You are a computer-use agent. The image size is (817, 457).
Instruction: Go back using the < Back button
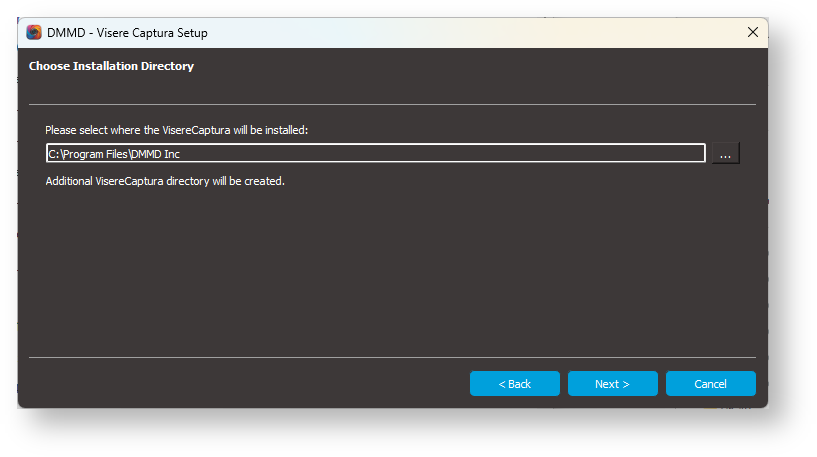coord(514,384)
